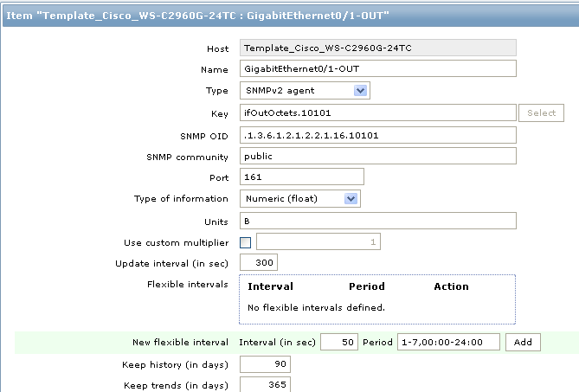Screen dimensions: 579x392
Task: Click the Port field showing 161
Action: 302,177
